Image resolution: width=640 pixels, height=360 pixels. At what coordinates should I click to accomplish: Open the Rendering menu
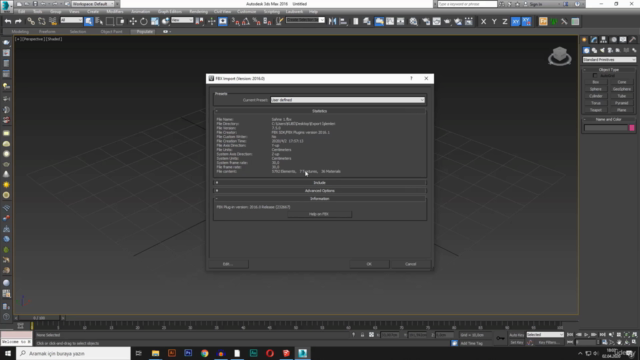198,12
